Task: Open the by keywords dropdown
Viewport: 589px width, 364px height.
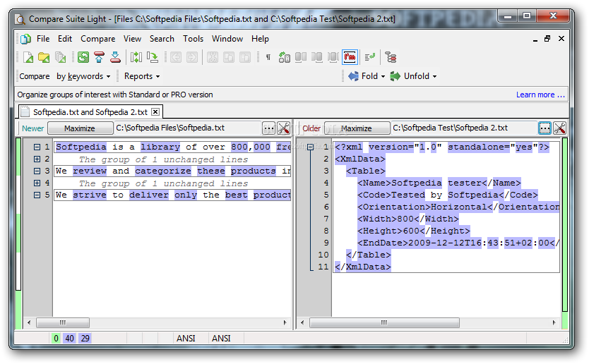Action: click(83, 76)
